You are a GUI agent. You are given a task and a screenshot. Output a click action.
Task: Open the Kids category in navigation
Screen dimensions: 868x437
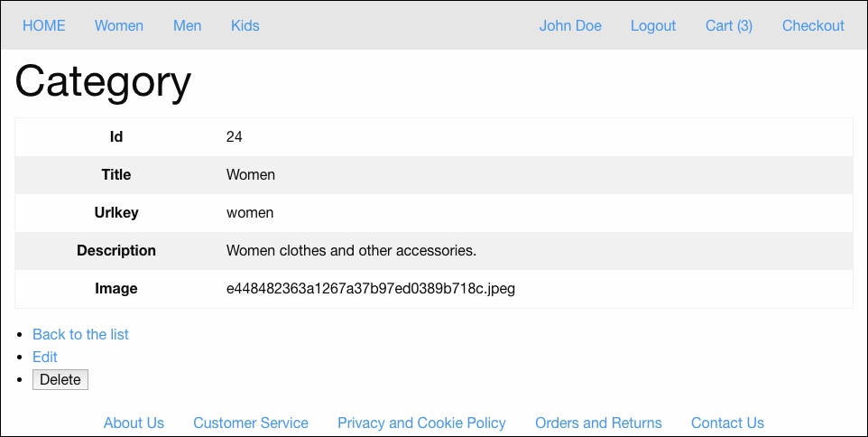245,25
